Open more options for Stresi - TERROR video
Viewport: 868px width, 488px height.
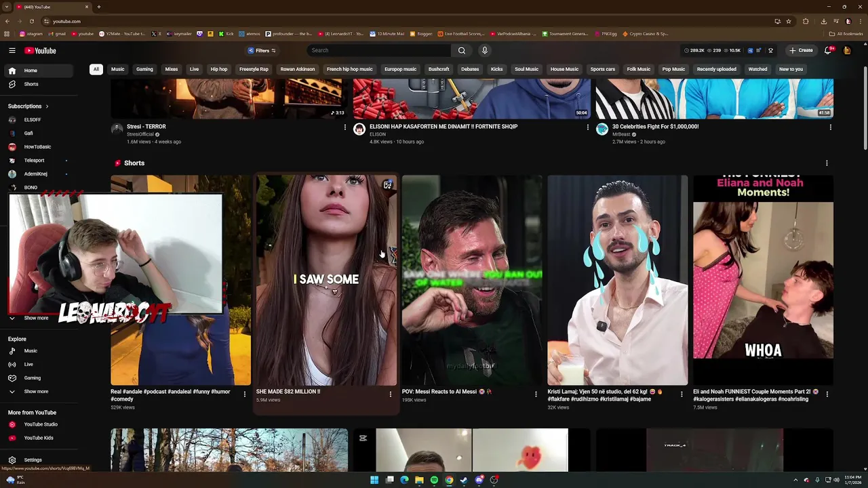(x=345, y=127)
